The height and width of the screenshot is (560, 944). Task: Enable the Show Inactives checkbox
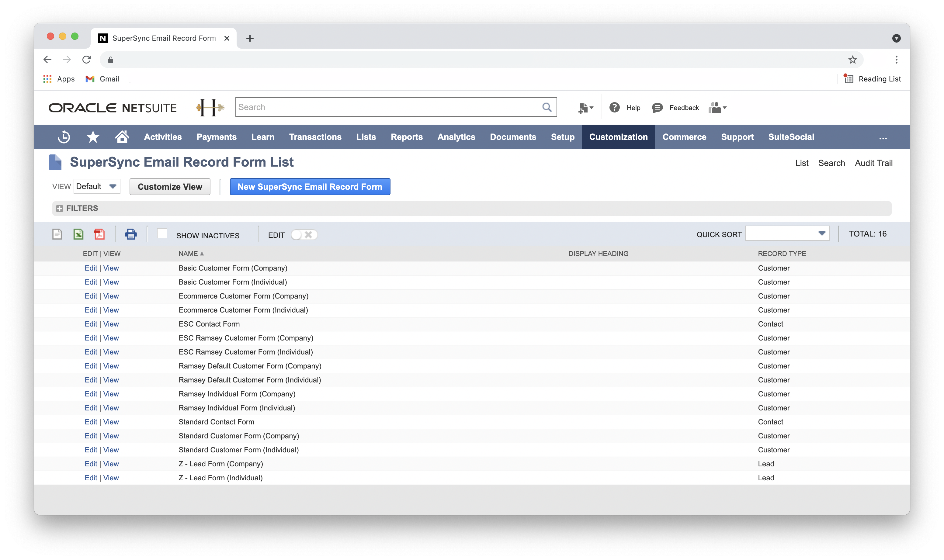click(x=162, y=233)
